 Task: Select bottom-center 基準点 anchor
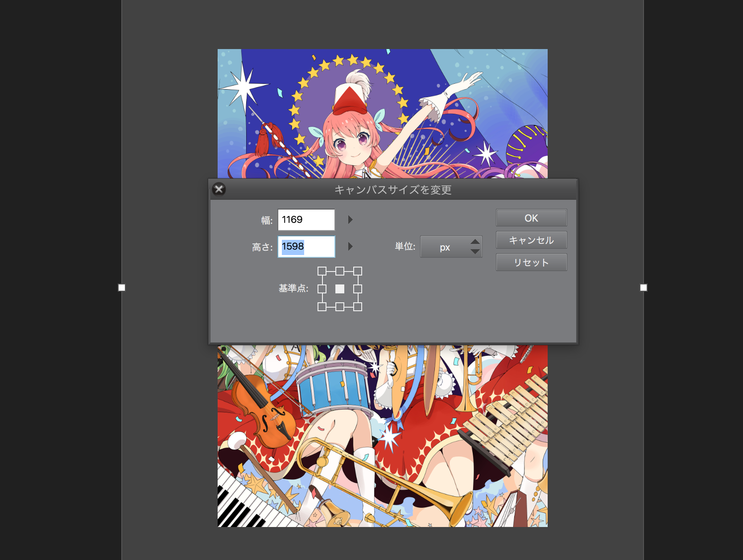(x=340, y=307)
